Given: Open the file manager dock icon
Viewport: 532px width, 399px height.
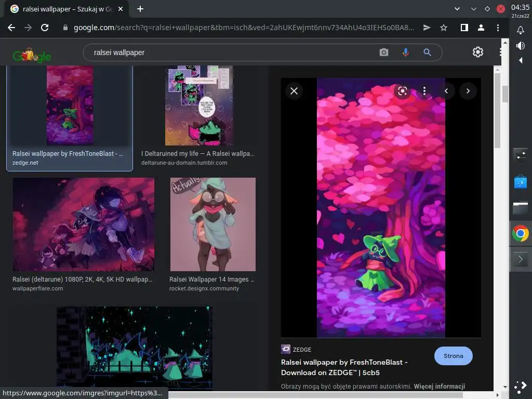Looking at the screenshot, I should pyautogui.click(x=520, y=208).
